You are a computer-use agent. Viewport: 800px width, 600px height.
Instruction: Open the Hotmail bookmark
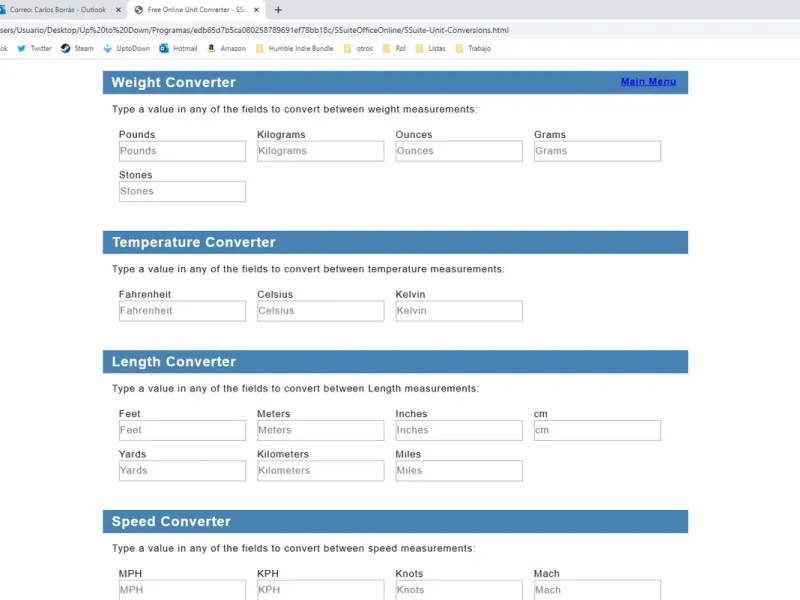point(178,48)
